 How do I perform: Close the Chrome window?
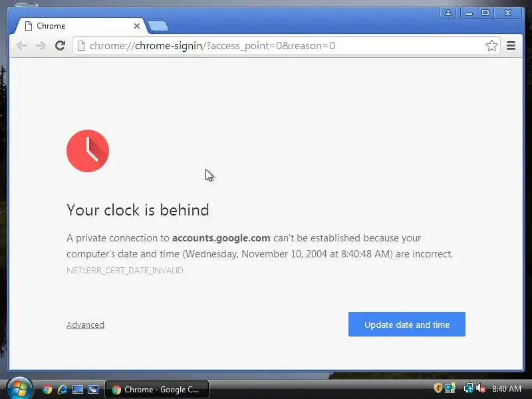pos(507,13)
